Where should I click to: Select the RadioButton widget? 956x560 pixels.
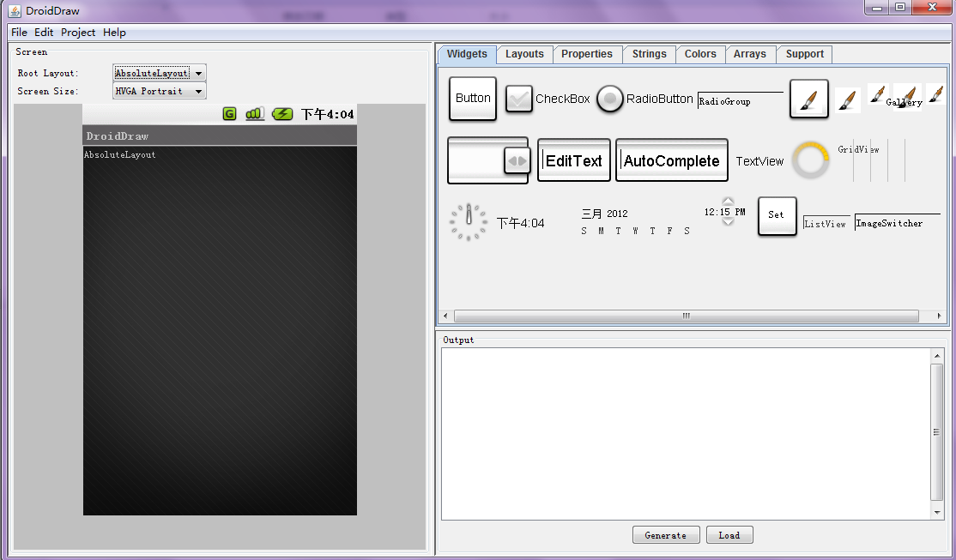coord(644,99)
